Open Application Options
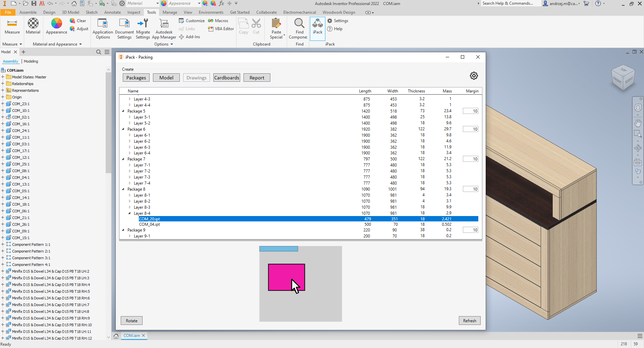Screen dimensions: 644x348 [103, 29]
